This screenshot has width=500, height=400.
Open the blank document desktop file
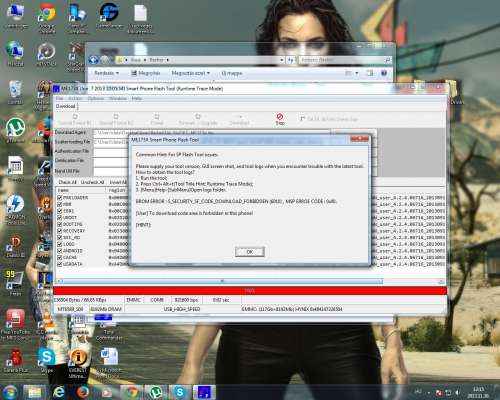click(140, 18)
